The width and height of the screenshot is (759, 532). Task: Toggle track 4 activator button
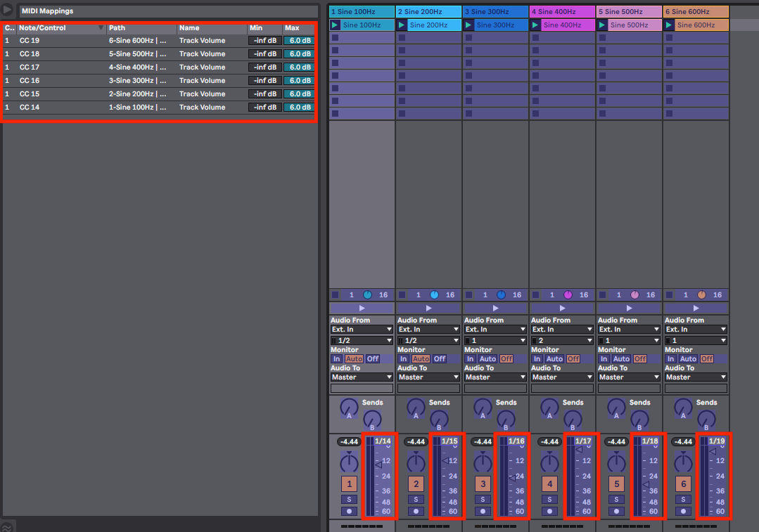[549, 484]
